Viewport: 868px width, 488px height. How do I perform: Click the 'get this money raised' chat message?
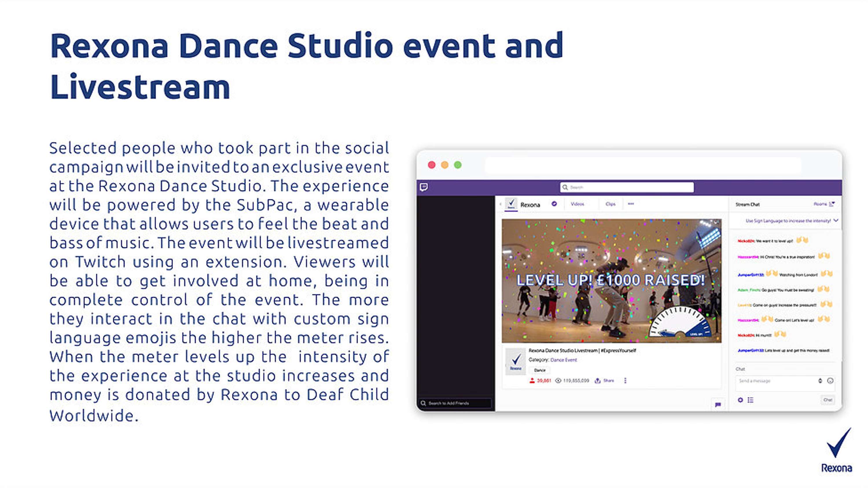pyautogui.click(x=784, y=350)
